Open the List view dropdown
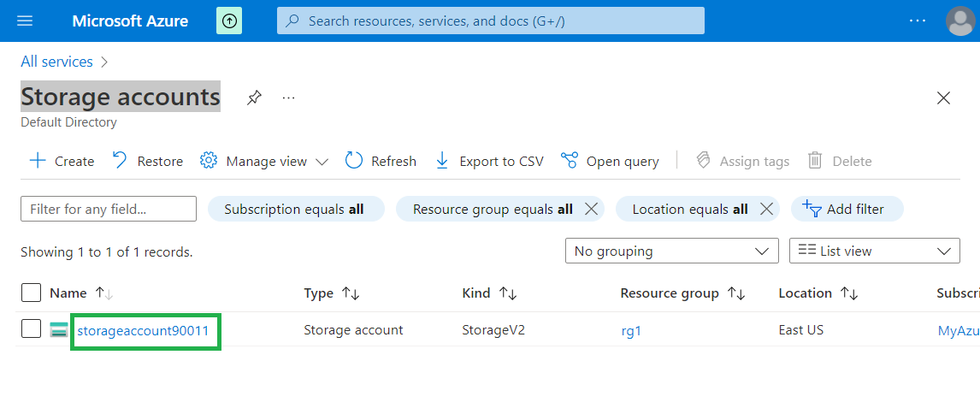This screenshot has width=980, height=414. pyautogui.click(x=875, y=251)
